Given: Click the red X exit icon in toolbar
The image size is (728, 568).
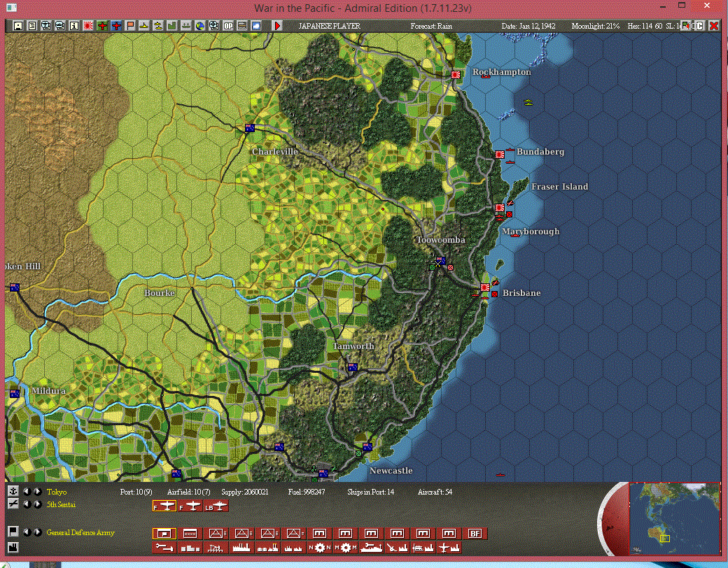Looking at the screenshot, I should point(714,26).
